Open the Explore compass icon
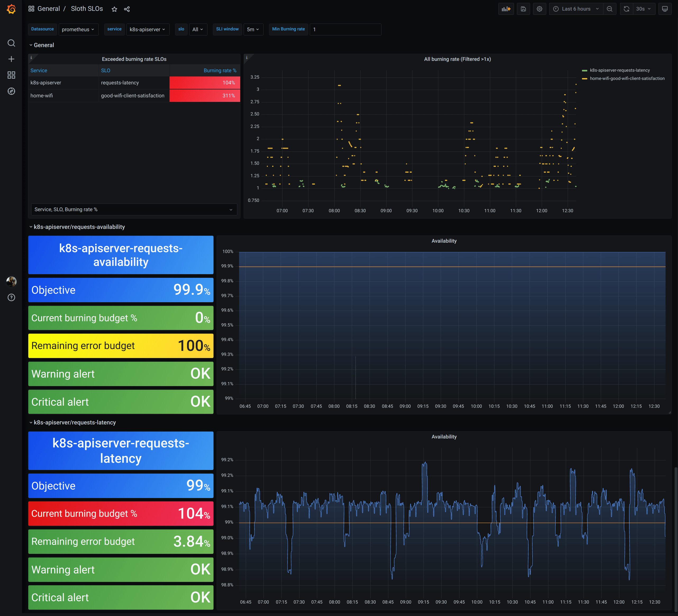This screenshot has width=678, height=616. (11, 91)
